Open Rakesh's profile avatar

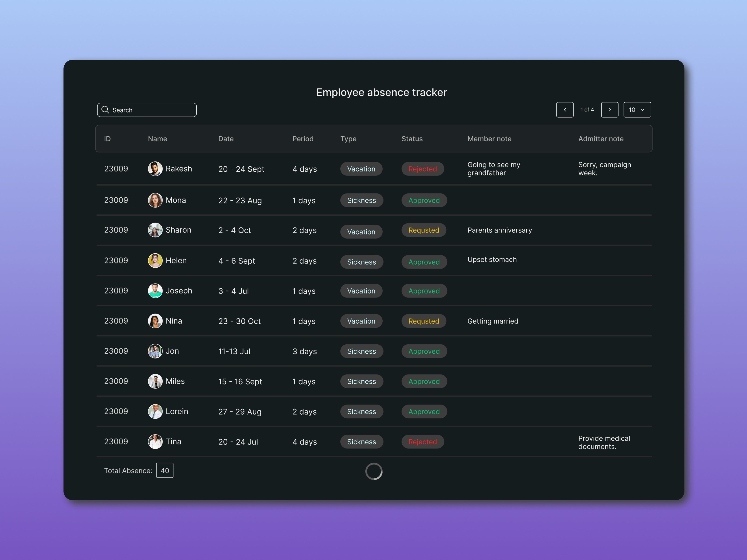[x=155, y=168]
